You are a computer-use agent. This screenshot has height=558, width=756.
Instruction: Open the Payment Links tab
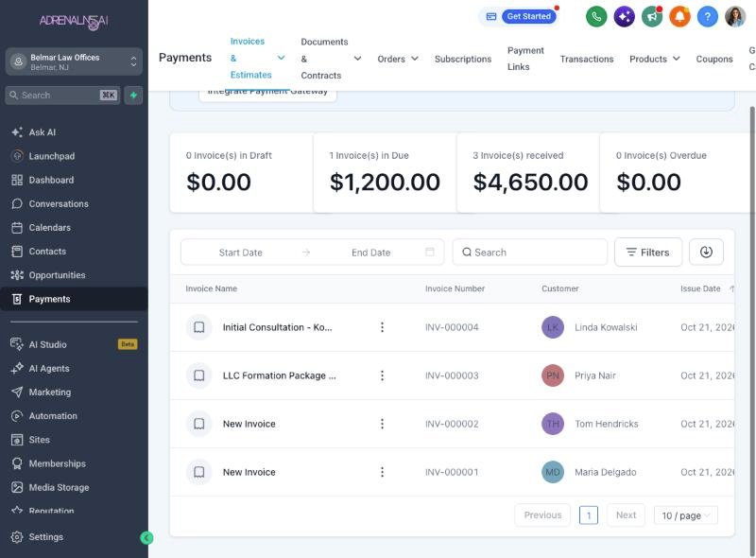[525, 59]
